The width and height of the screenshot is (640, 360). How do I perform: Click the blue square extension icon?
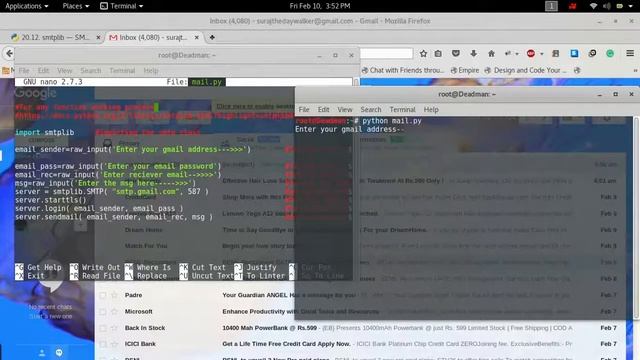point(574,53)
